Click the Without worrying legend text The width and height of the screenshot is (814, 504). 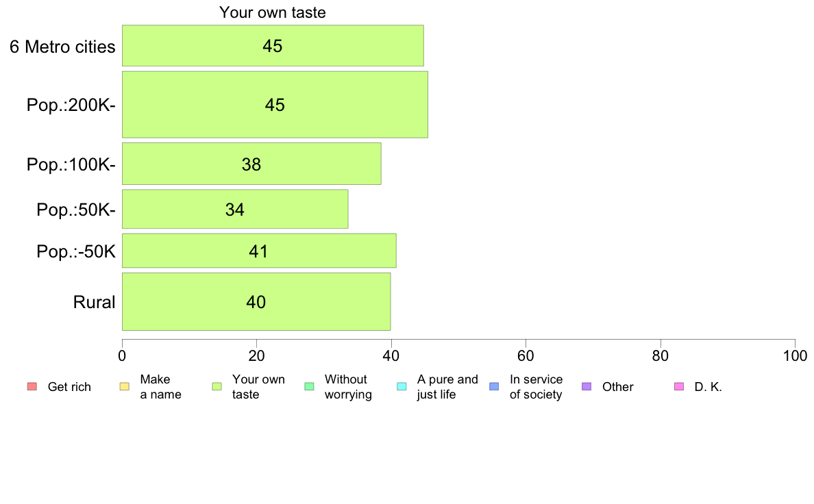pos(348,387)
